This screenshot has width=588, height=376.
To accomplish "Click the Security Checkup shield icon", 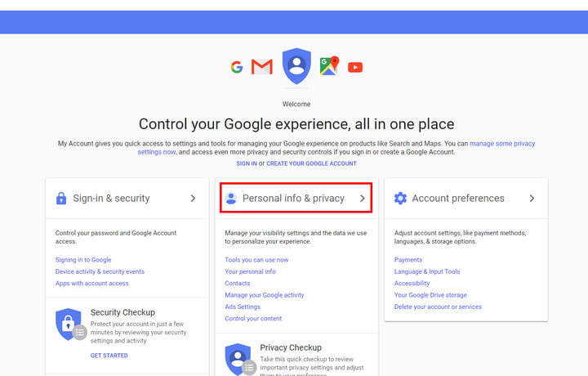I will click(71, 325).
